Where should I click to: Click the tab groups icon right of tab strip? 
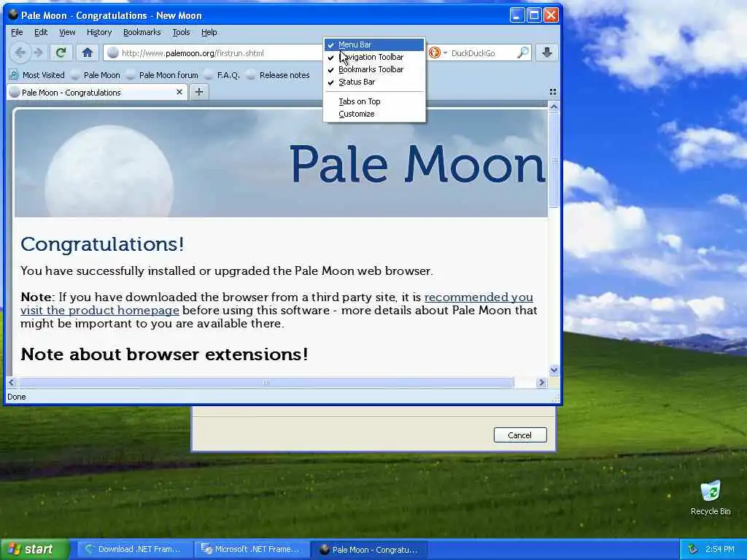553,92
